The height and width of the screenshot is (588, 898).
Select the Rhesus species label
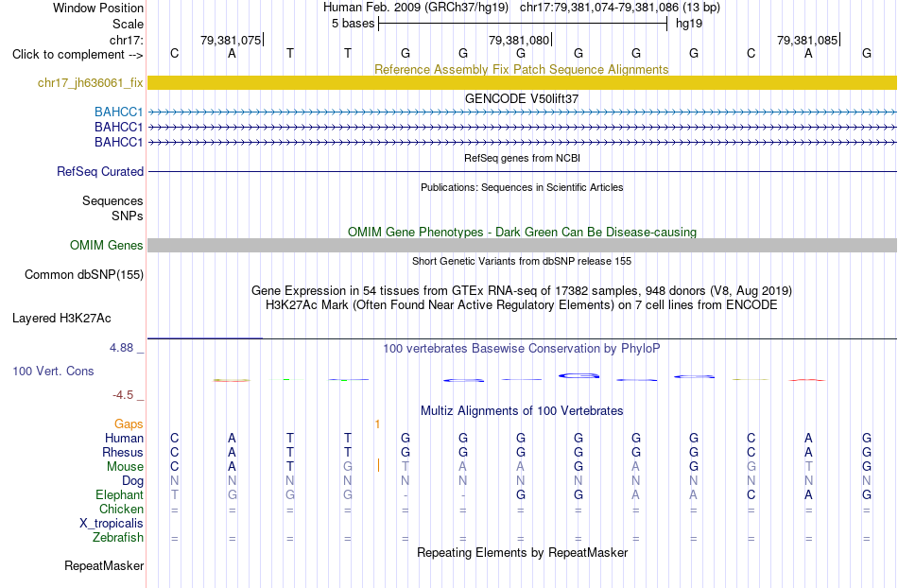pyautogui.click(x=122, y=452)
